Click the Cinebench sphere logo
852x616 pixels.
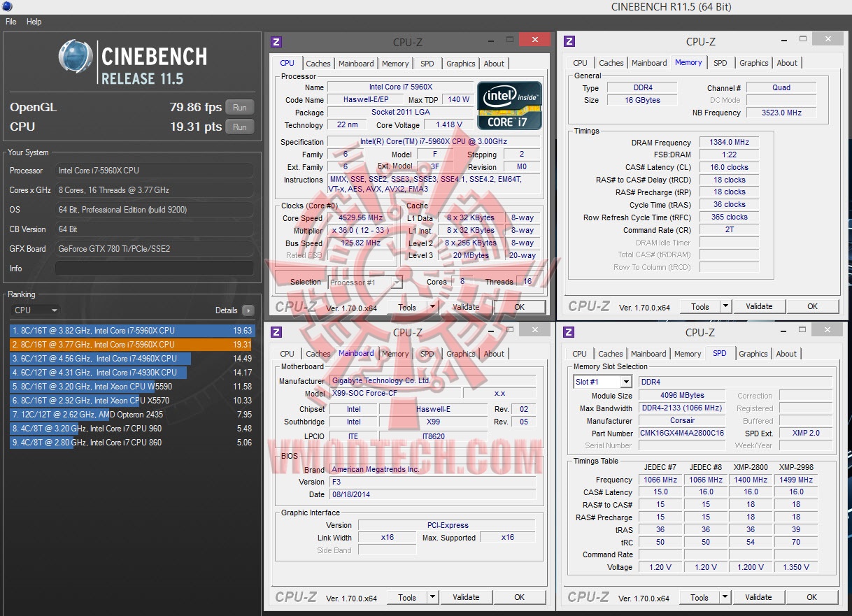(x=76, y=58)
